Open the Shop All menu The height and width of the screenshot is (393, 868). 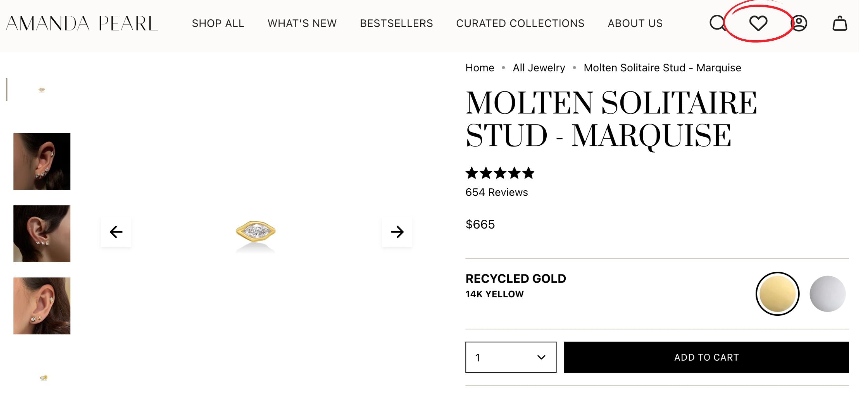(218, 23)
